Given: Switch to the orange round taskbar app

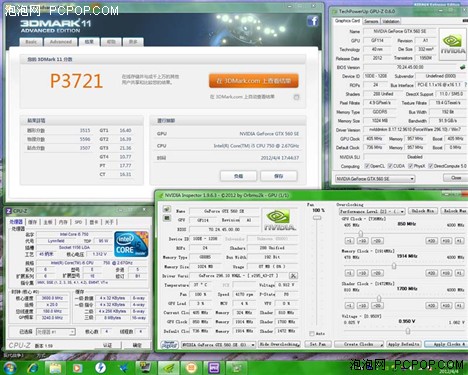Looking at the screenshot, I should (191, 368).
